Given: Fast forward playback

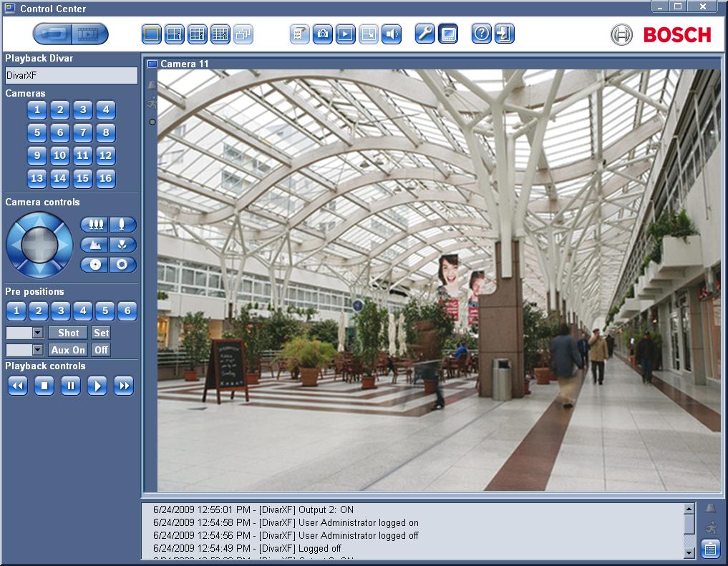Looking at the screenshot, I should tap(124, 386).
